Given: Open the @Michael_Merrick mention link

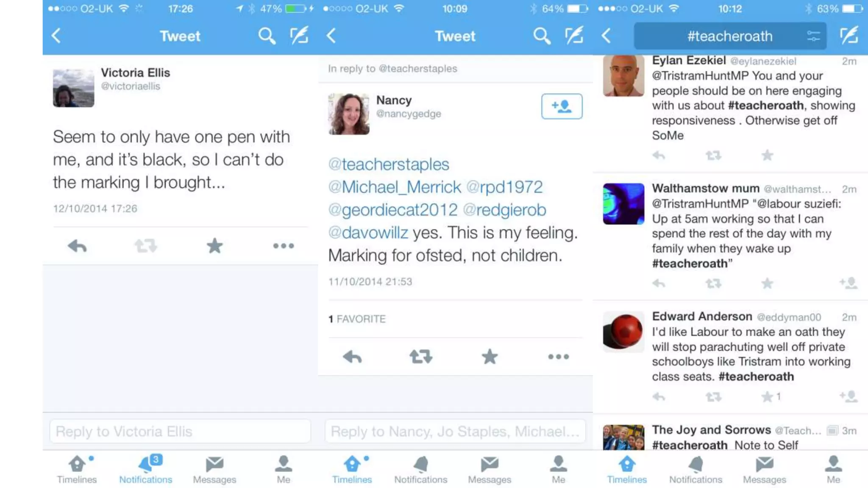Looking at the screenshot, I should coord(395,187).
